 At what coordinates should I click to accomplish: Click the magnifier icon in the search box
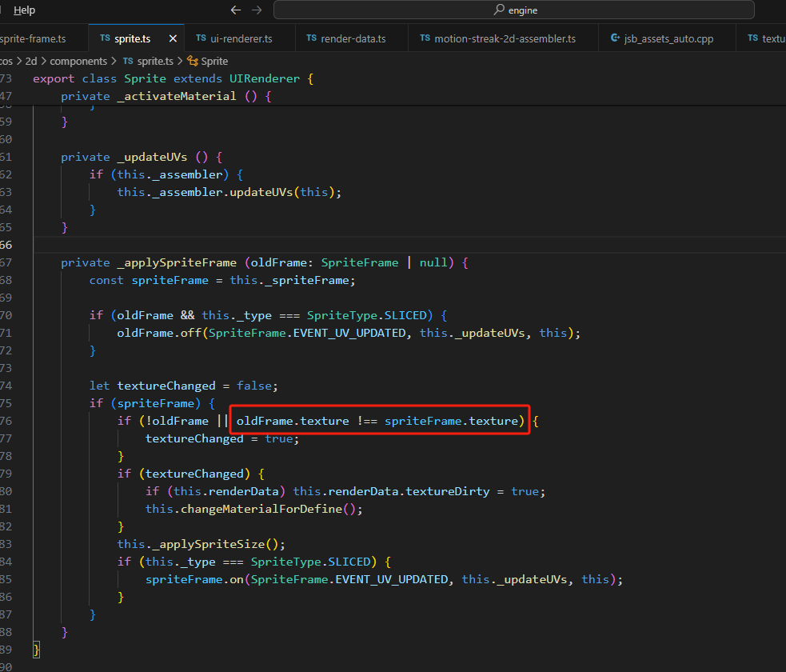click(499, 10)
